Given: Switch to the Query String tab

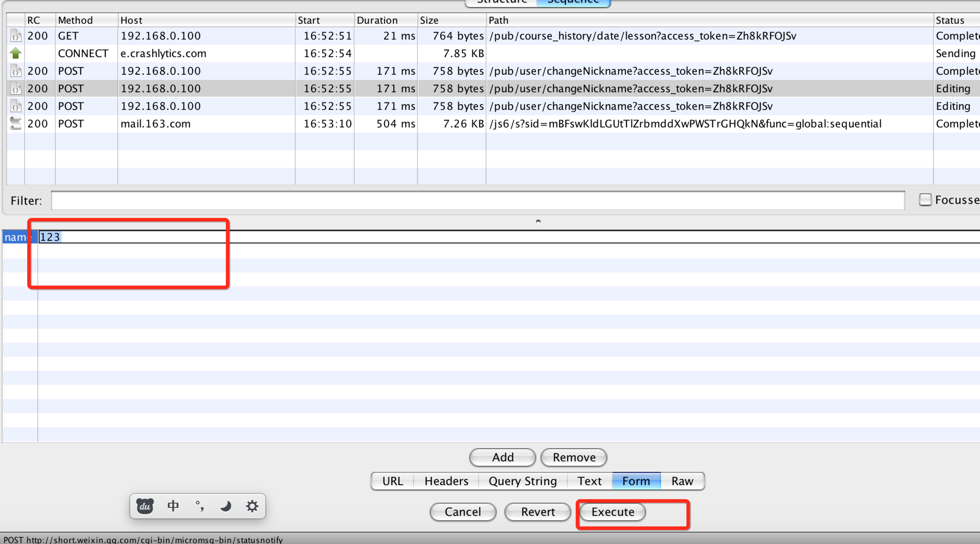Looking at the screenshot, I should pyautogui.click(x=522, y=481).
